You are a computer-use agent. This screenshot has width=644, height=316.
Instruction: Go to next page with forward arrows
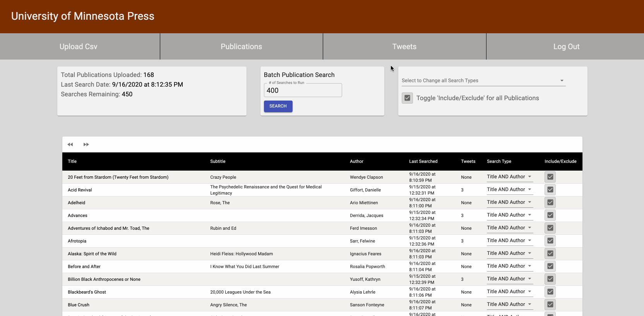tap(86, 145)
